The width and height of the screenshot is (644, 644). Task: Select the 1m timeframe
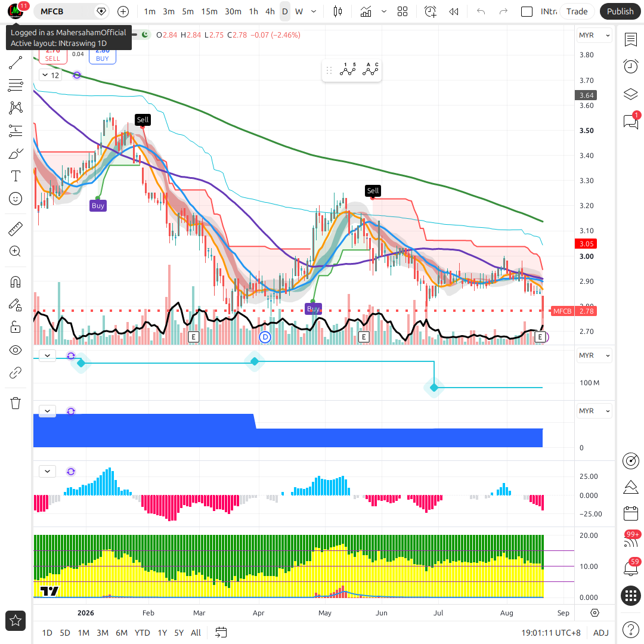[150, 11]
